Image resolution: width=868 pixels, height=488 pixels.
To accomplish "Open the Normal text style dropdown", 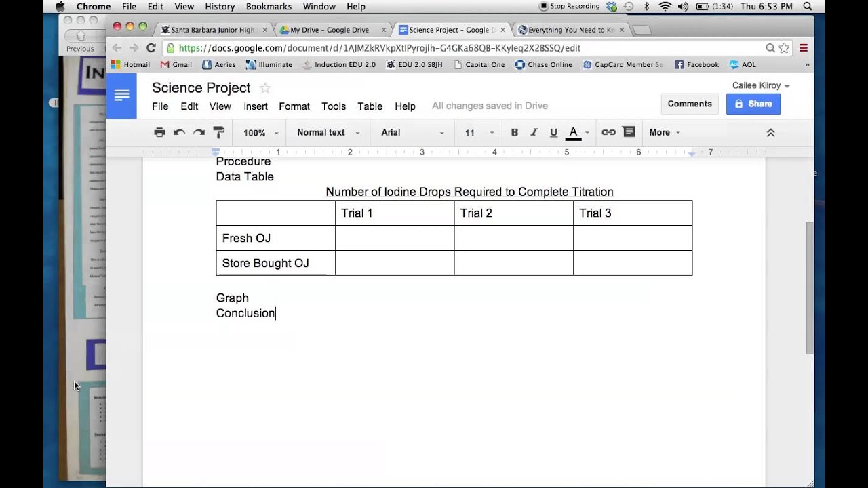I will click(328, 133).
